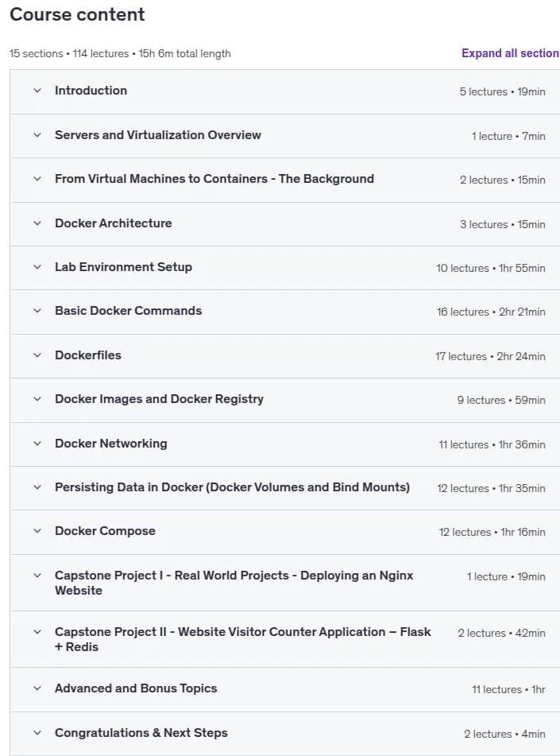Open Persisting Data in Docker section title
The image size is (560, 756).
point(232,487)
